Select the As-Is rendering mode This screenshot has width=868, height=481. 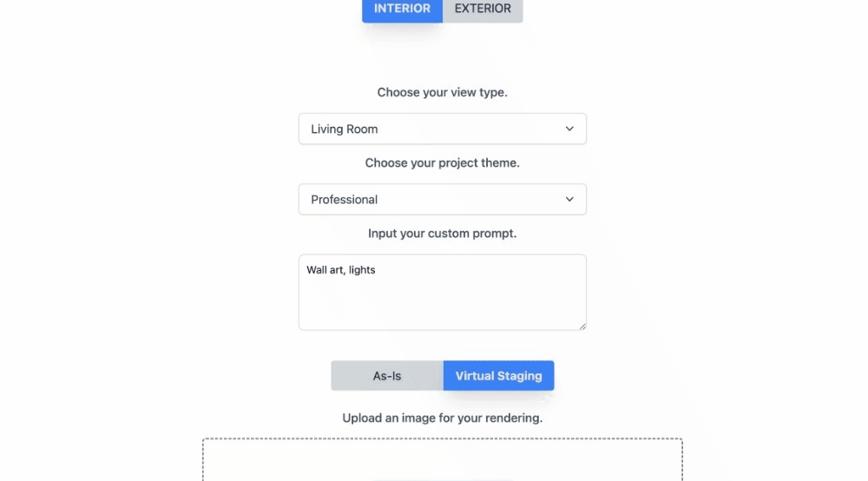(387, 376)
